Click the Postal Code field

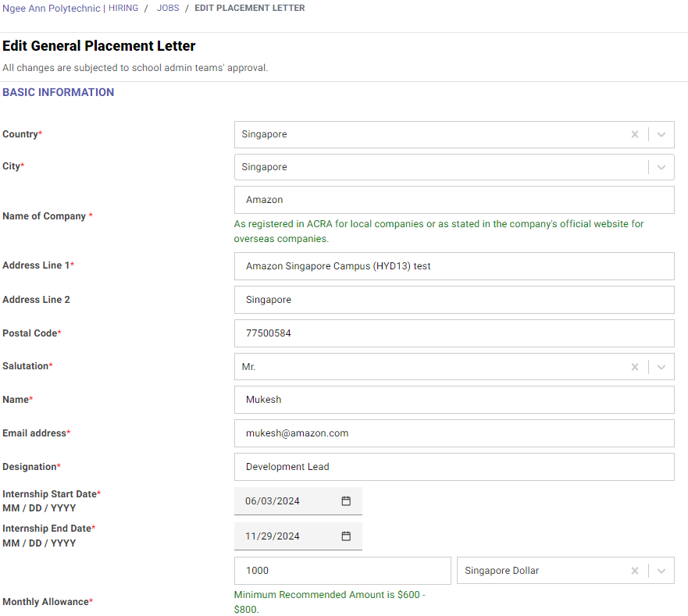pos(454,333)
